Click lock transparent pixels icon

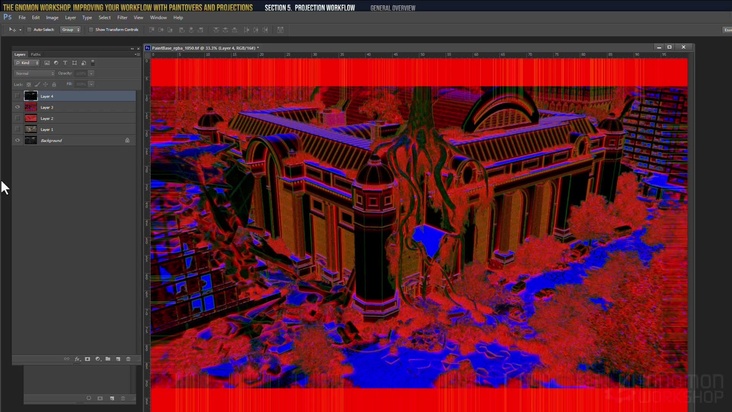click(29, 84)
